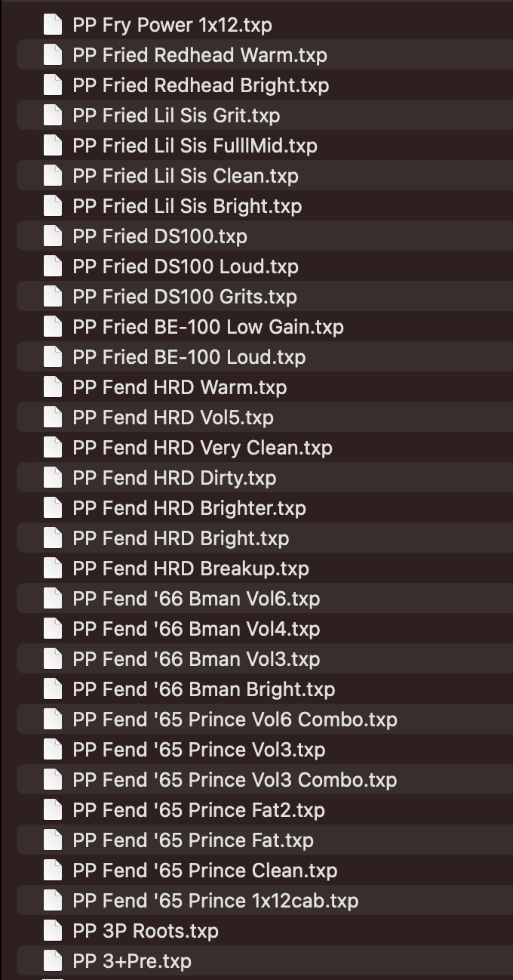Select the file icon for PP 3P Roots.txp
The image size is (513, 980).
(52, 931)
